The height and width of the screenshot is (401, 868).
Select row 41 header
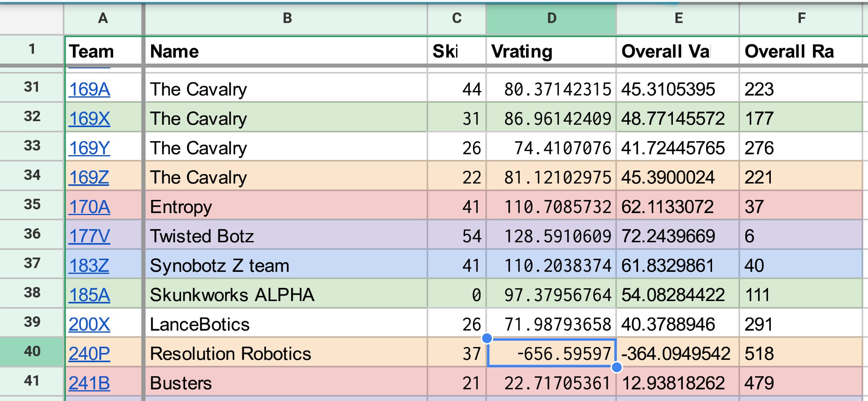coord(32,381)
